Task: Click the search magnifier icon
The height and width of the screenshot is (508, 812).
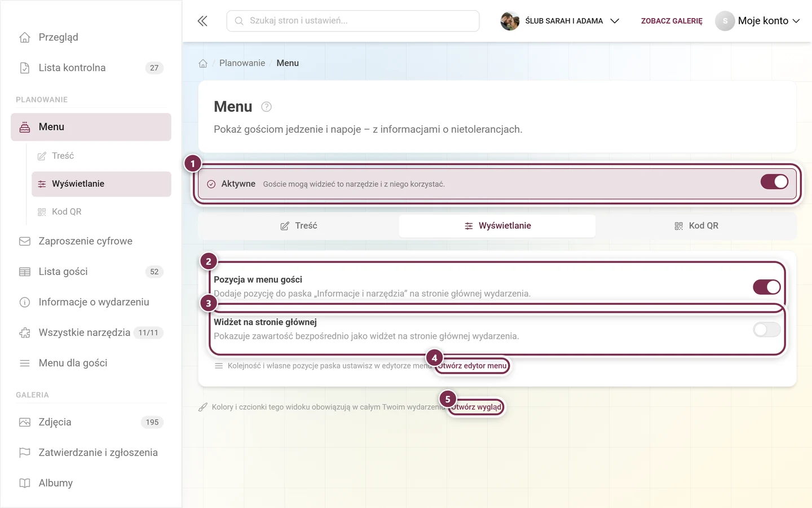Action: click(x=239, y=21)
